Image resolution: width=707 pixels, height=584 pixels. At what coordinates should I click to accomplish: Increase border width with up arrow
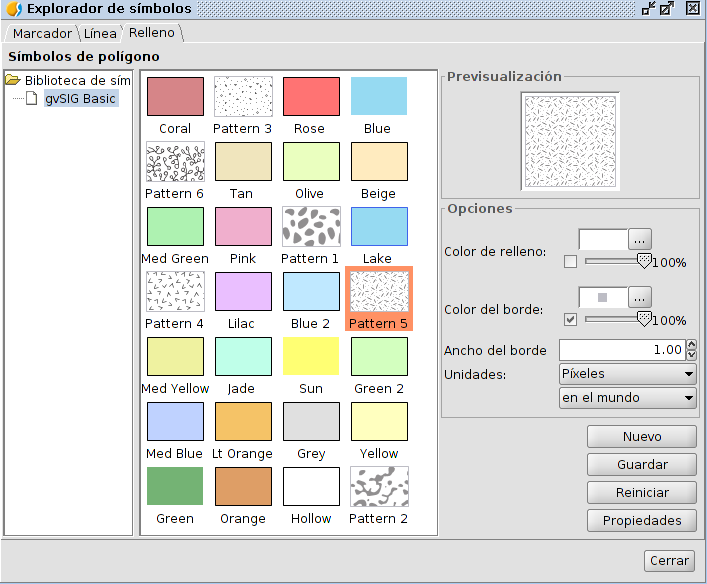692,345
